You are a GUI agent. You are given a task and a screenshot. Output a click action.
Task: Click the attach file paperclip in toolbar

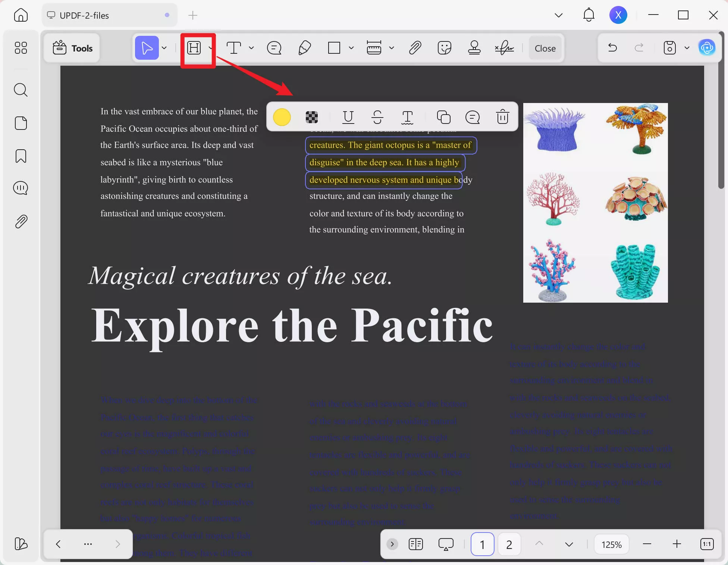[x=415, y=48]
